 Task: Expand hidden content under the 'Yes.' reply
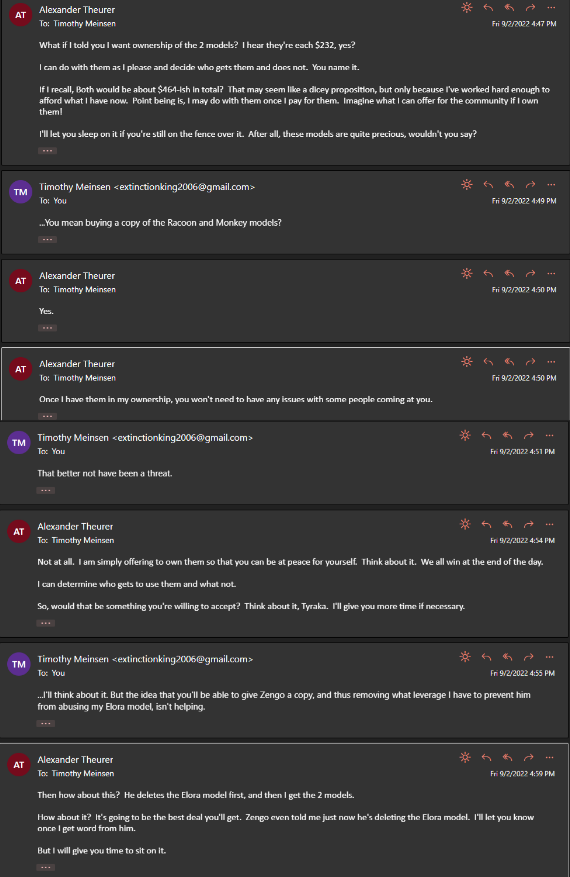pos(48,328)
